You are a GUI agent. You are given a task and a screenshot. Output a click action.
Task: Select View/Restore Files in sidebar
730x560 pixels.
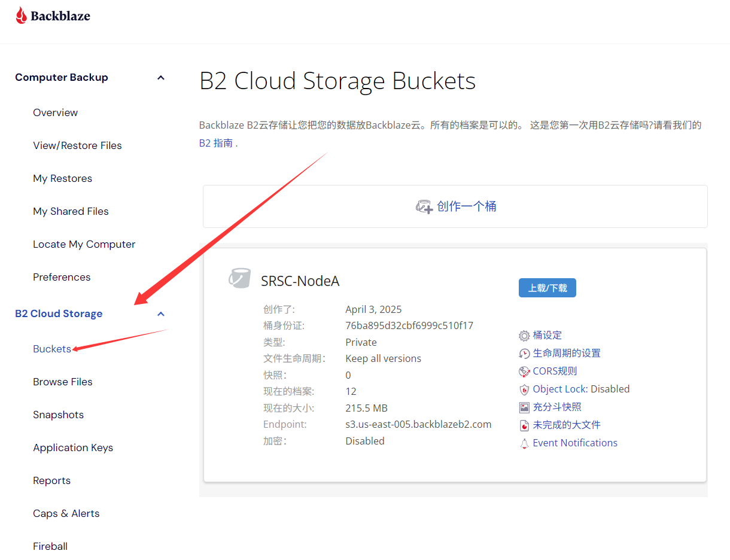click(77, 145)
